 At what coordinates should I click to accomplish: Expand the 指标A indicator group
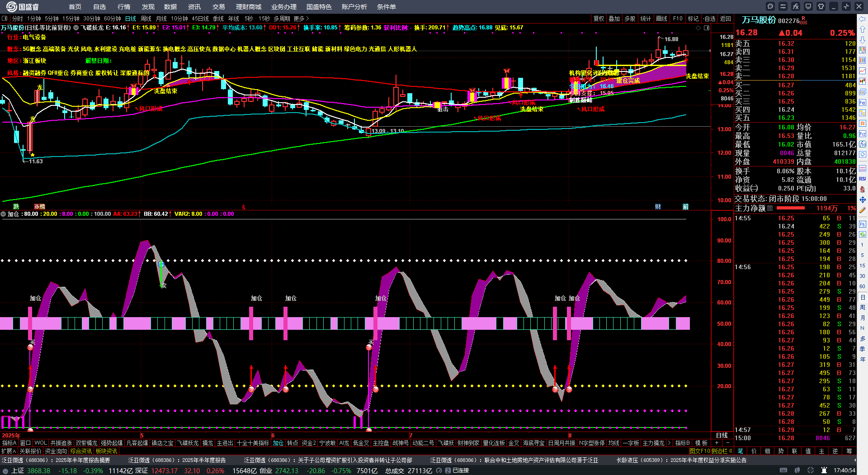pyautogui.click(x=9, y=443)
